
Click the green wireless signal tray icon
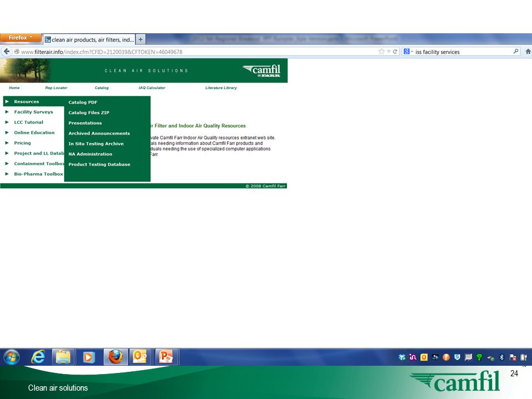pyautogui.click(x=479, y=357)
